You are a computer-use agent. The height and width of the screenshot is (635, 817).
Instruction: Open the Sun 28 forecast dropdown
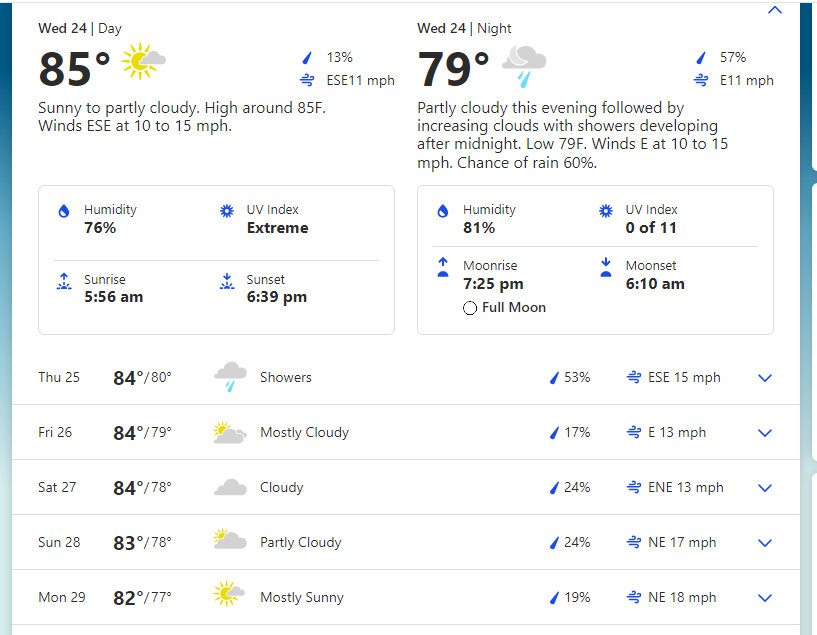pos(765,543)
